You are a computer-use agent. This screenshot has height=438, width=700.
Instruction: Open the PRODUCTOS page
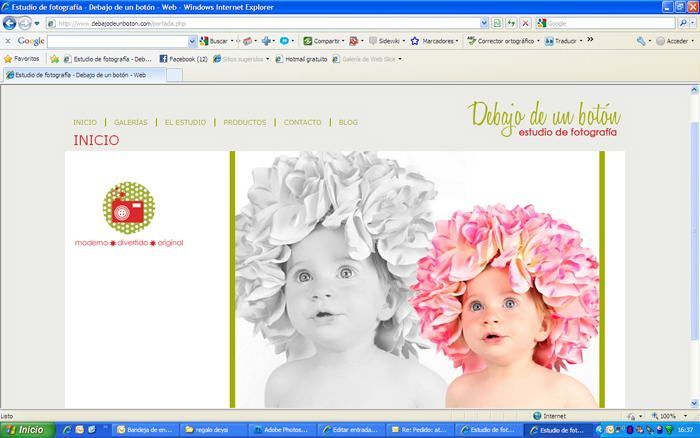pos(245,122)
